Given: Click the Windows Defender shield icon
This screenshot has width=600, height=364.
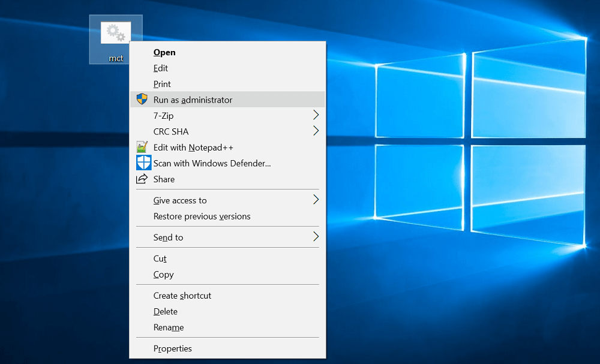Looking at the screenshot, I should click(144, 163).
